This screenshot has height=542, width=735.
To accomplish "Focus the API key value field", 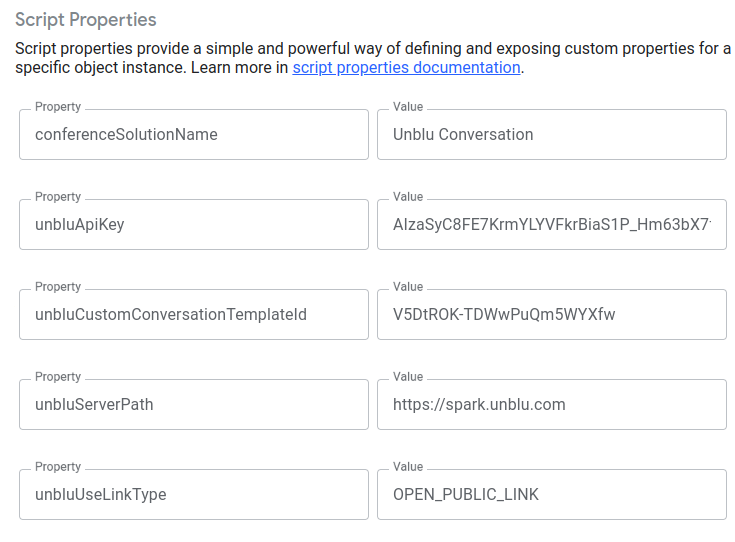I will 551,225.
